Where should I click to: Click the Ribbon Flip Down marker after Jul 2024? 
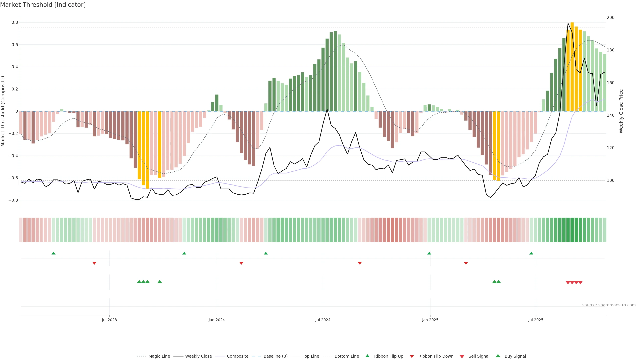coord(360,263)
